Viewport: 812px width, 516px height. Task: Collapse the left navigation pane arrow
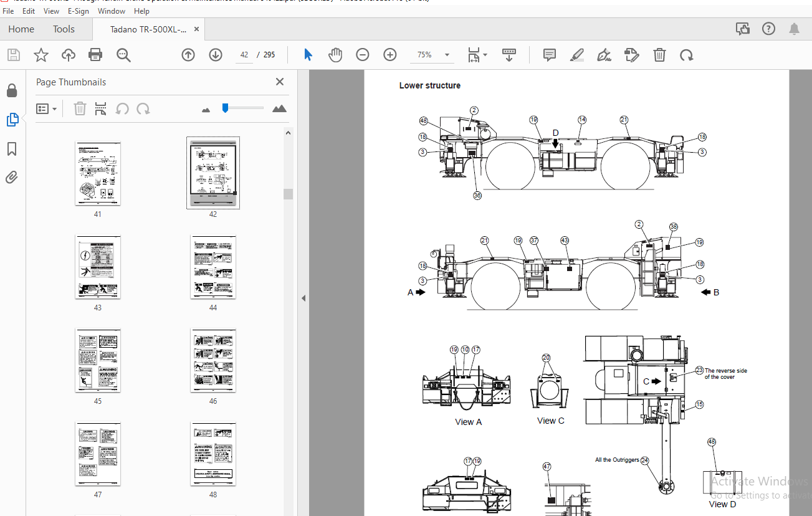[x=303, y=298]
